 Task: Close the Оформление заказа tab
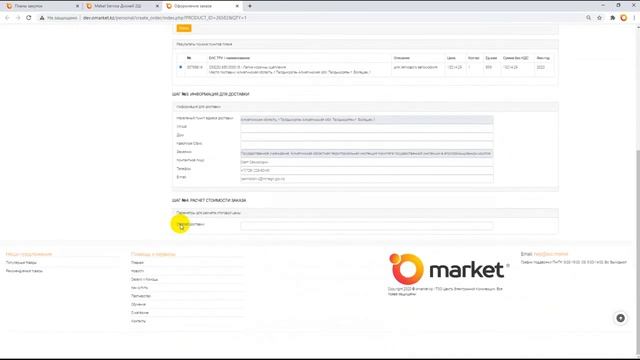coord(238,6)
